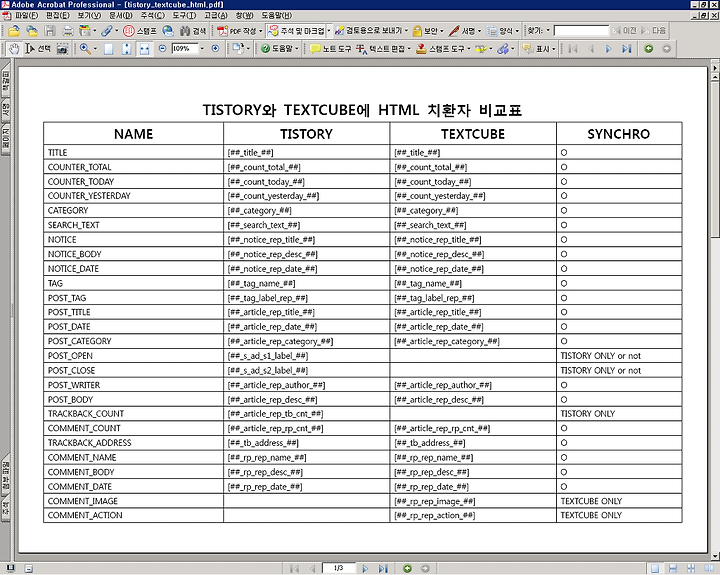Open the 도구(T) menu
This screenshot has height=575, width=720.
pyautogui.click(x=184, y=16)
